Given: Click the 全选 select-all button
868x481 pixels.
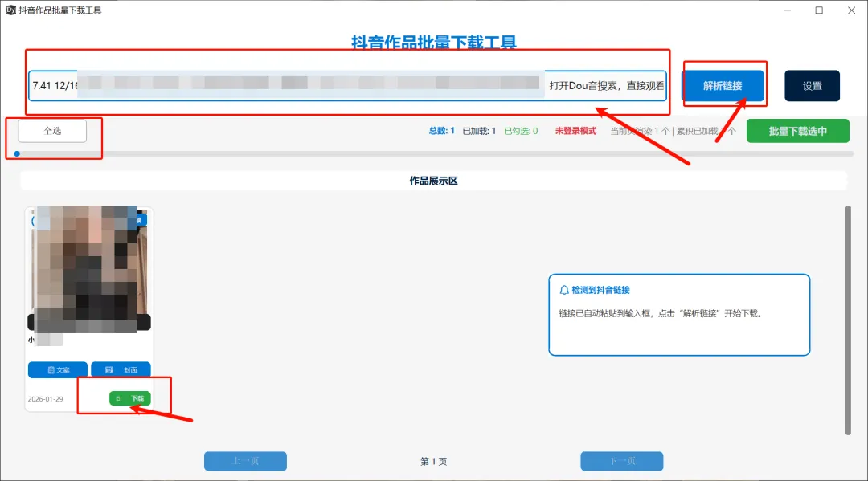Looking at the screenshot, I should [x=52, y=131].
